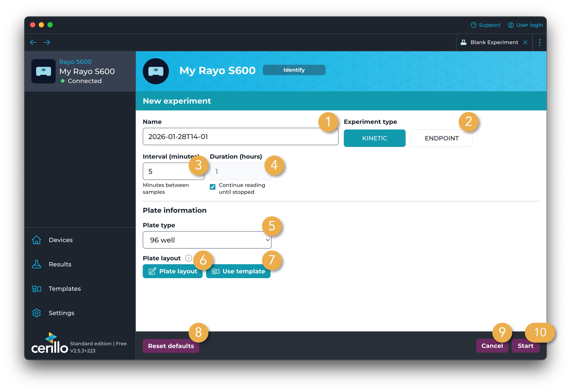571x392 pixels.
Task: Click the back navigation arrow
Action: coord(33,42)
